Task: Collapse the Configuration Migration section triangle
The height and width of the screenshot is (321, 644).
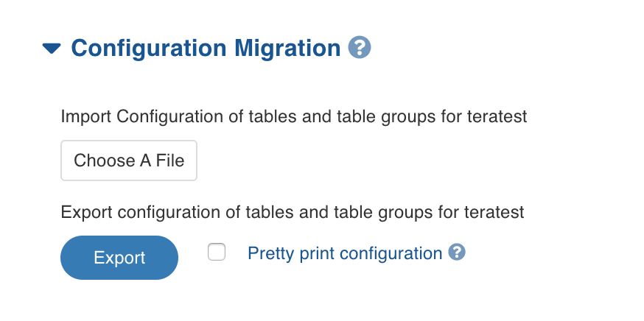Action: coord(52,48)
